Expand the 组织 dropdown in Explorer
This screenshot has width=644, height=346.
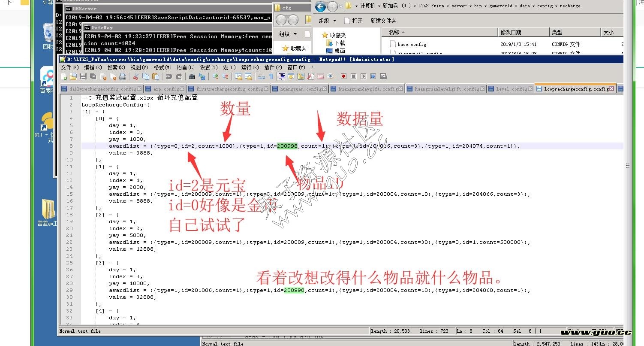[x=327, y=21]
